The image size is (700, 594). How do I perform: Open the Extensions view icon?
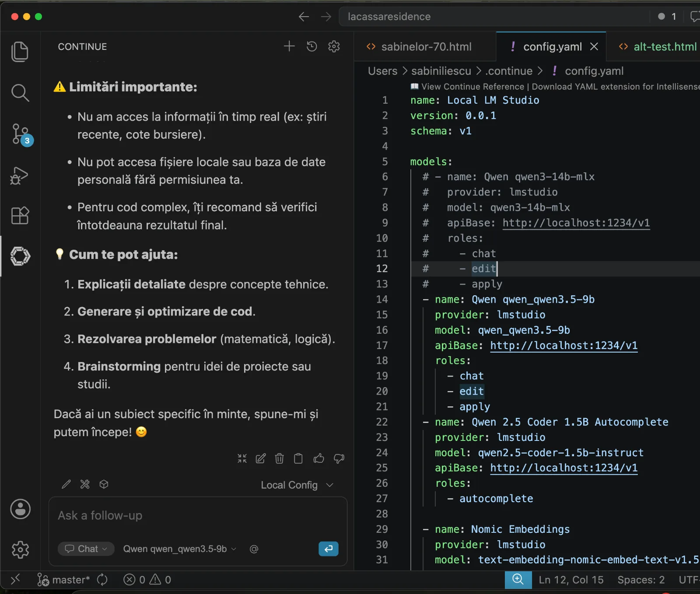point(20,216)
